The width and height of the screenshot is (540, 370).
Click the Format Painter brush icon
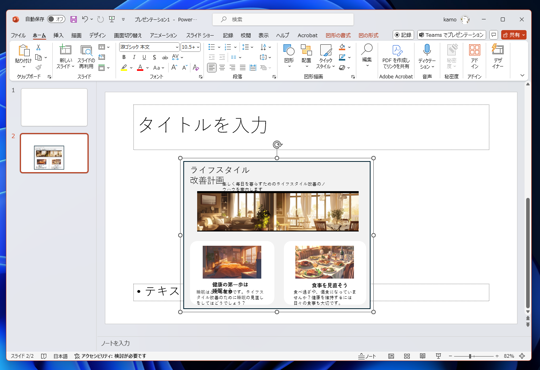pos(39,68)
